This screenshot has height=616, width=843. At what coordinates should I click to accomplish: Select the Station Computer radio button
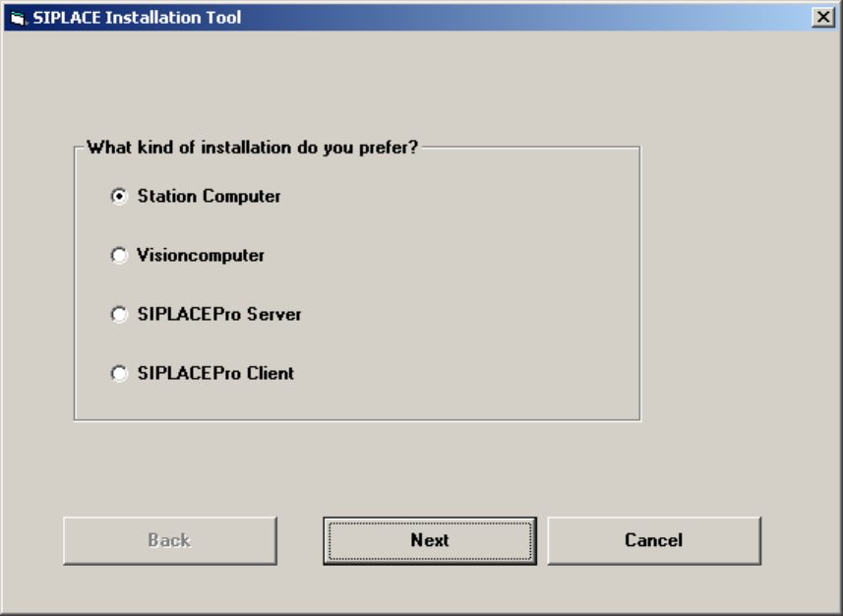[119, 197]
